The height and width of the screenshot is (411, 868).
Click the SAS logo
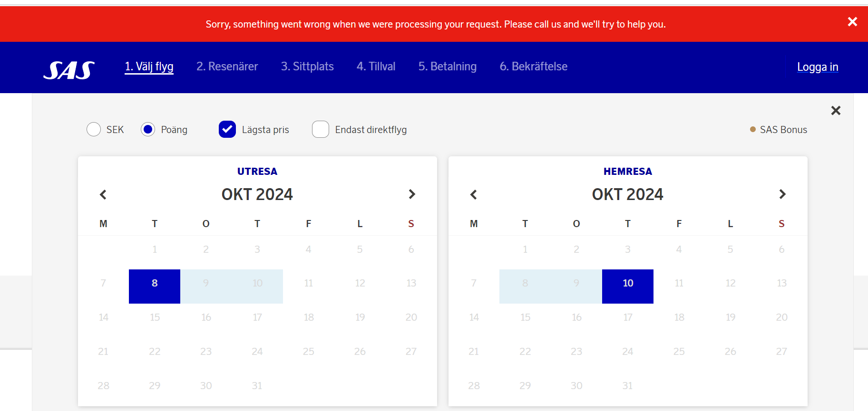tap(69, 70)
